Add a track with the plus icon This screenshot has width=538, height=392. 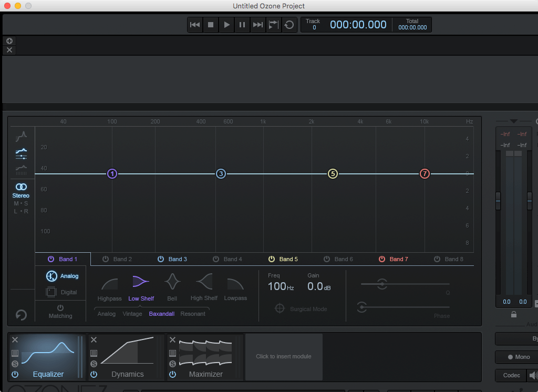click(9, 41)
